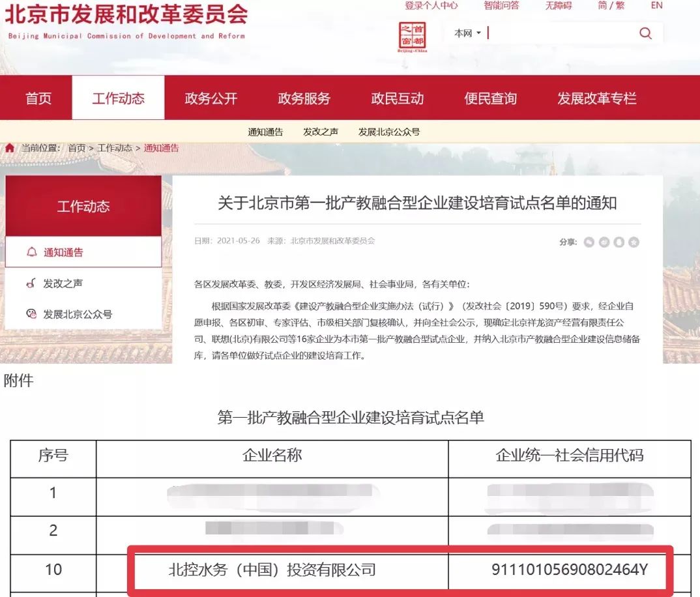Share article via first WeChat share icon

[589, 242]
